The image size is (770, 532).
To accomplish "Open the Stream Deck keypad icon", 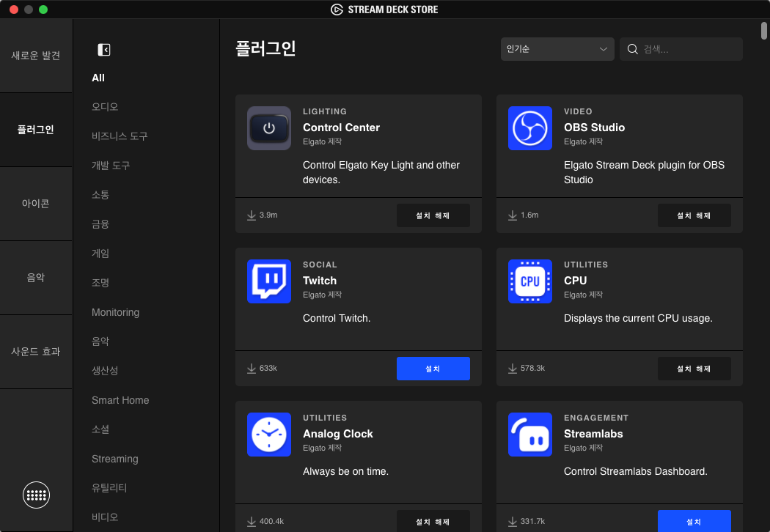I will [x=37, y=495].
